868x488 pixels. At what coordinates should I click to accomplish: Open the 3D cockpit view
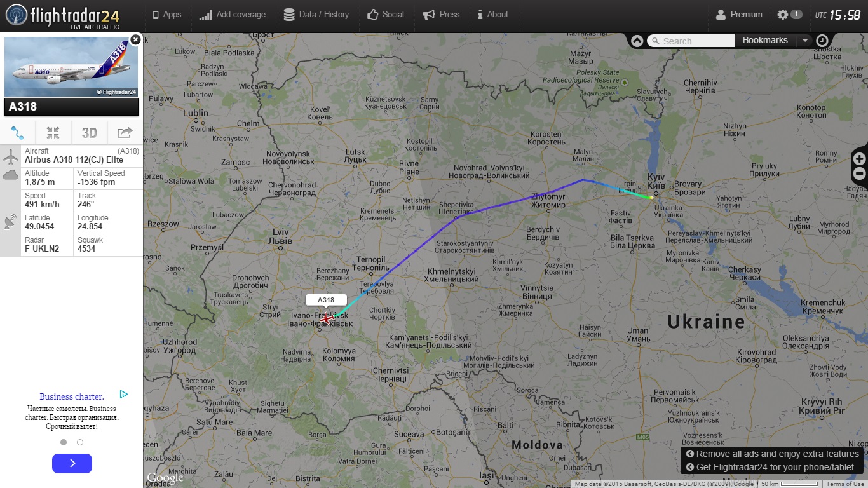[x=89, y=133]
